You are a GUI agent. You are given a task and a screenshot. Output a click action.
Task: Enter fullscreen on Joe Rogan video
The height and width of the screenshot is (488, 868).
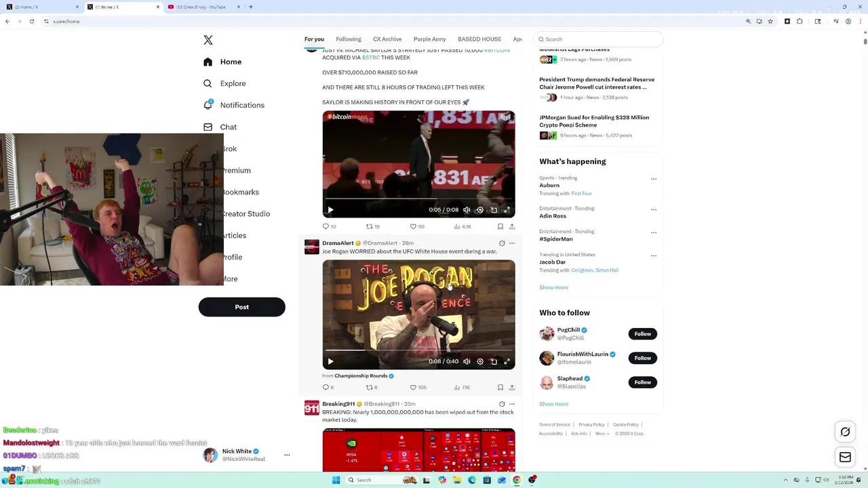pos(507,361)
